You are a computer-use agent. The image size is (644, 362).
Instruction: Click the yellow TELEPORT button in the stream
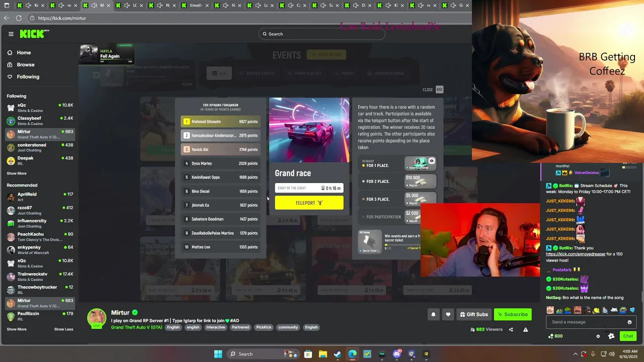coord(309,203)
